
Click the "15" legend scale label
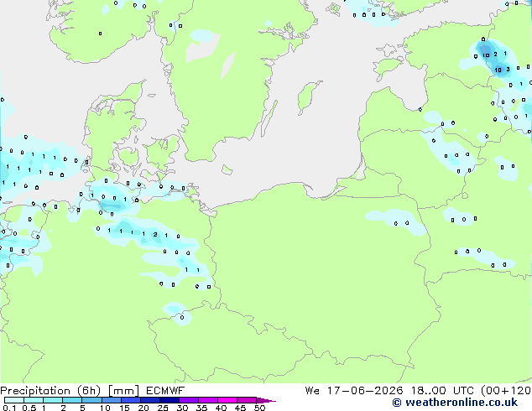124,408
